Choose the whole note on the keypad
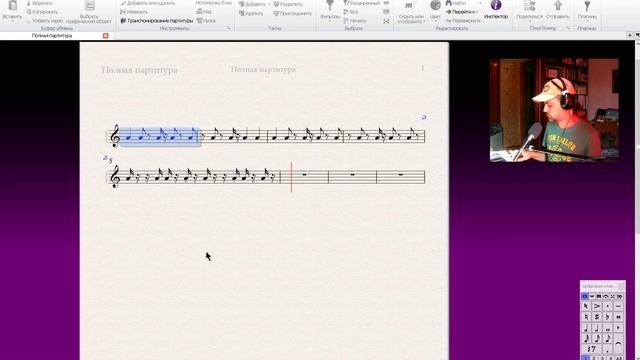 point(607,328)
